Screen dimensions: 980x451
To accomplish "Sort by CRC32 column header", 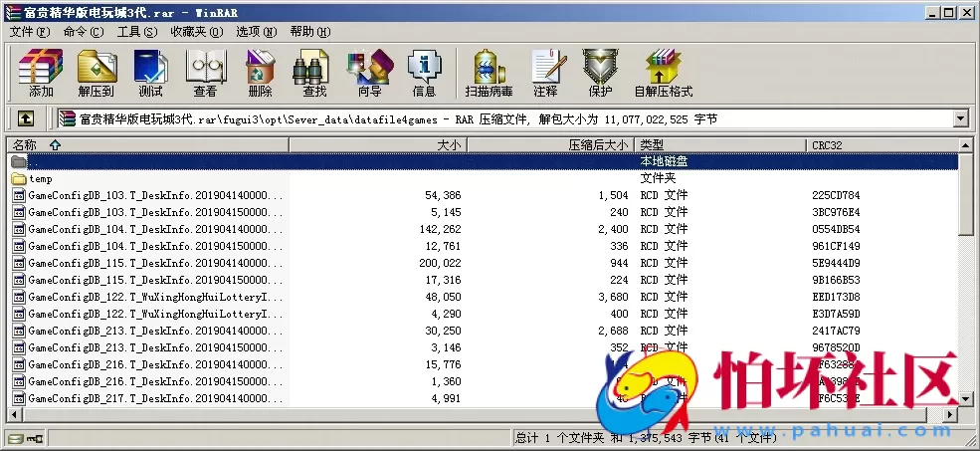I will (x=882, y=145).
